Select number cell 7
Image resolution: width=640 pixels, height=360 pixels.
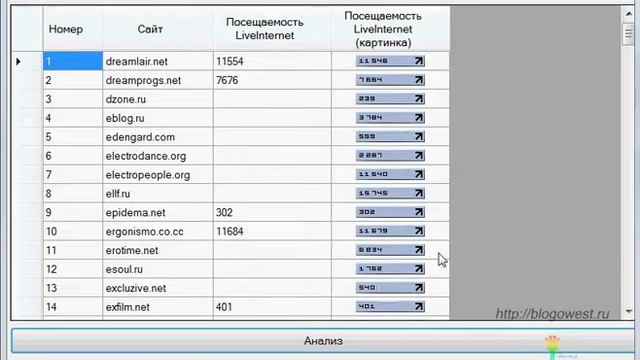73,174
